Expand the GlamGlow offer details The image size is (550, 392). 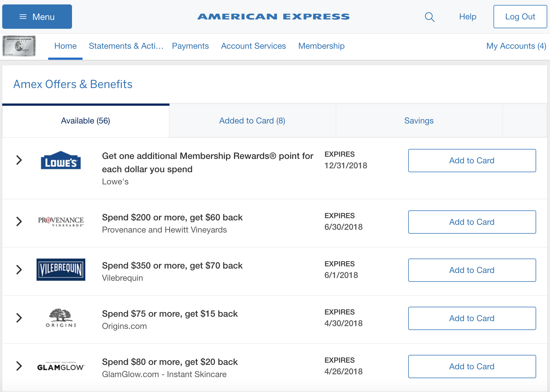(19, 366)
